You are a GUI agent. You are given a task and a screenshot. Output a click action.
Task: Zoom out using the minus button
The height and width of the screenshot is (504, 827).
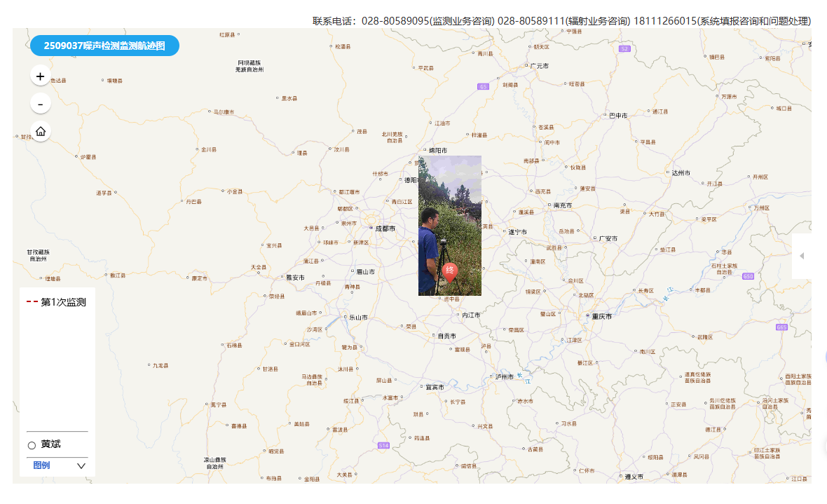(x=40, y=104)
